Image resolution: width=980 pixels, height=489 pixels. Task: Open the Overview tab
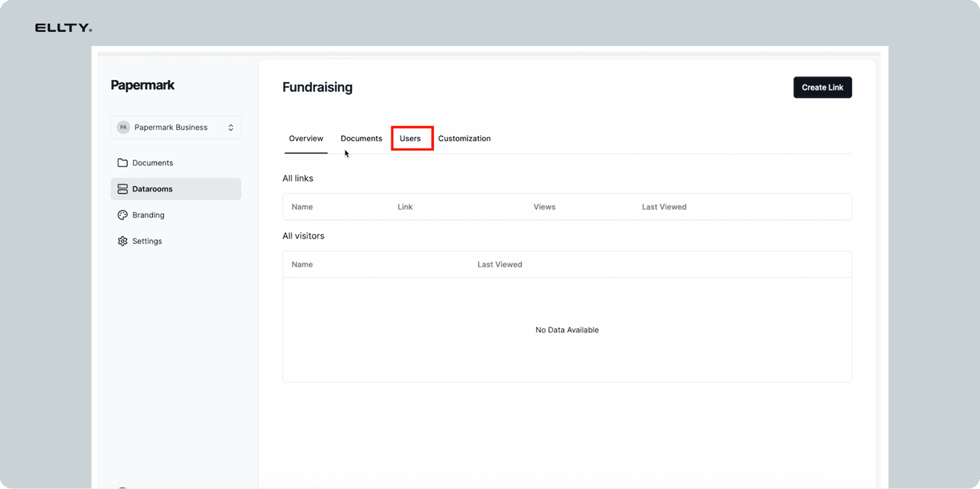coord(306,139)
